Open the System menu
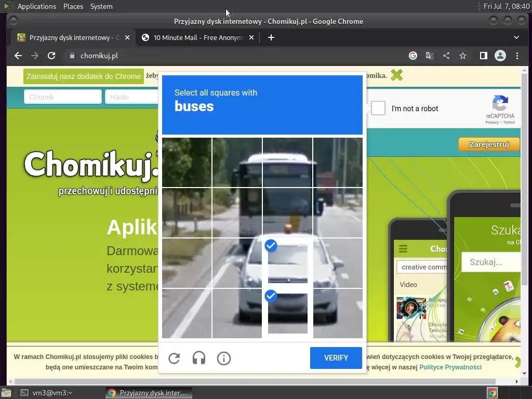The height and width of the screenshot is (399, 532). (x=101, y=6)
